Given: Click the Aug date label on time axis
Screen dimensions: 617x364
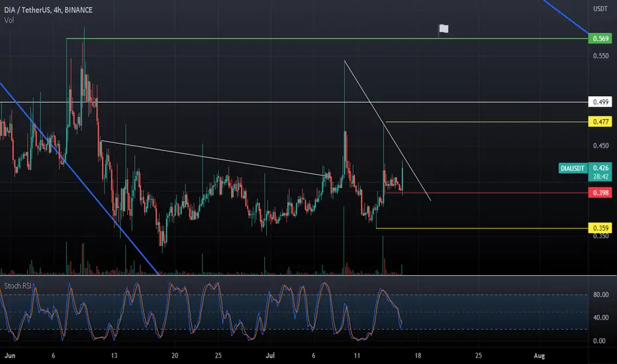Looking at the screenshot, I should [x=539, y=356].
